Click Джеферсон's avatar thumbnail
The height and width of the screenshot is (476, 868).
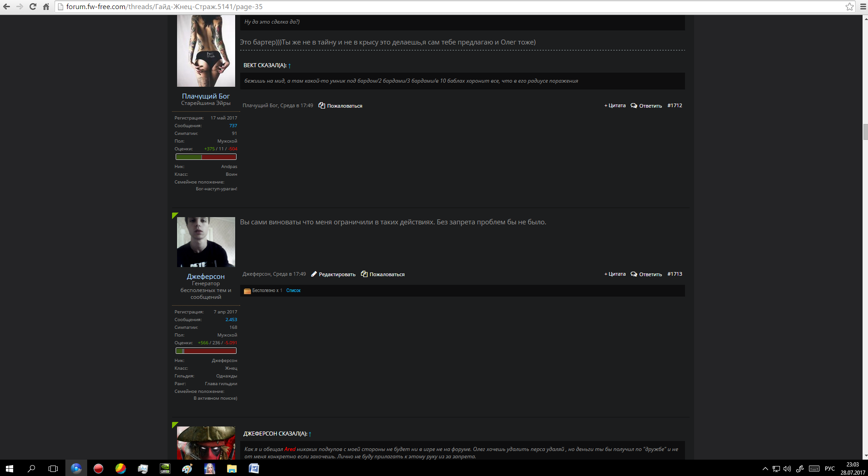[x=206, y=242]
